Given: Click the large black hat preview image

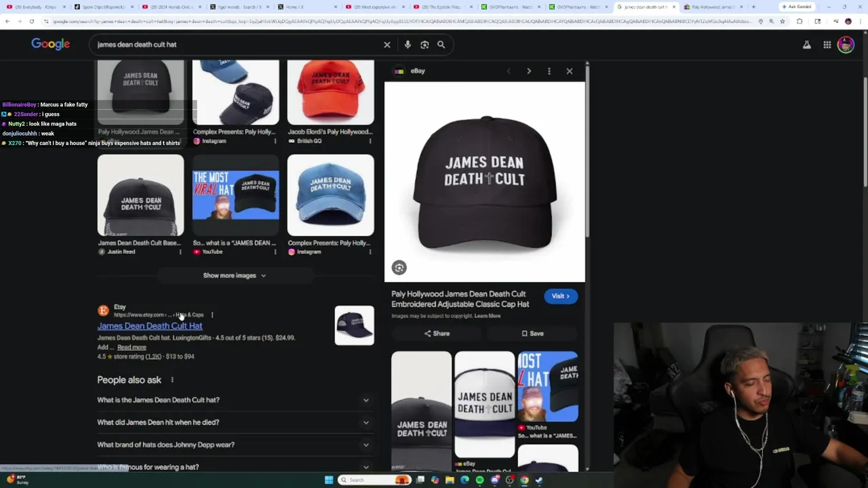Looking at the screenshot, I should (485, 182).
